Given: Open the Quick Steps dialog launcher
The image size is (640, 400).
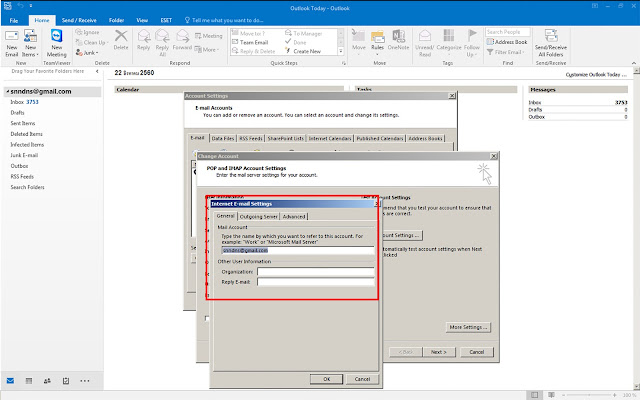Looking at the screenshot, I should [x=344, y=63].
